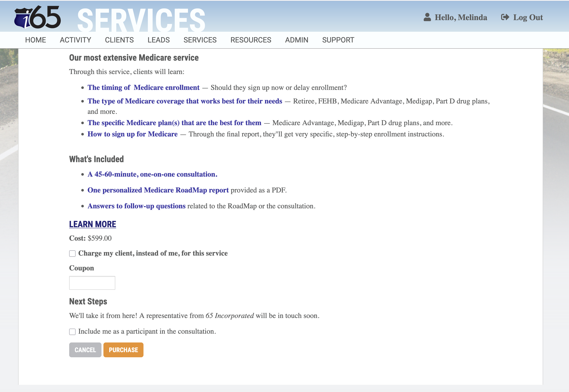This screenshot has height=392, width=569.
Task: Open the ADMIN navigation item
Action: click(x=297, y=40)
